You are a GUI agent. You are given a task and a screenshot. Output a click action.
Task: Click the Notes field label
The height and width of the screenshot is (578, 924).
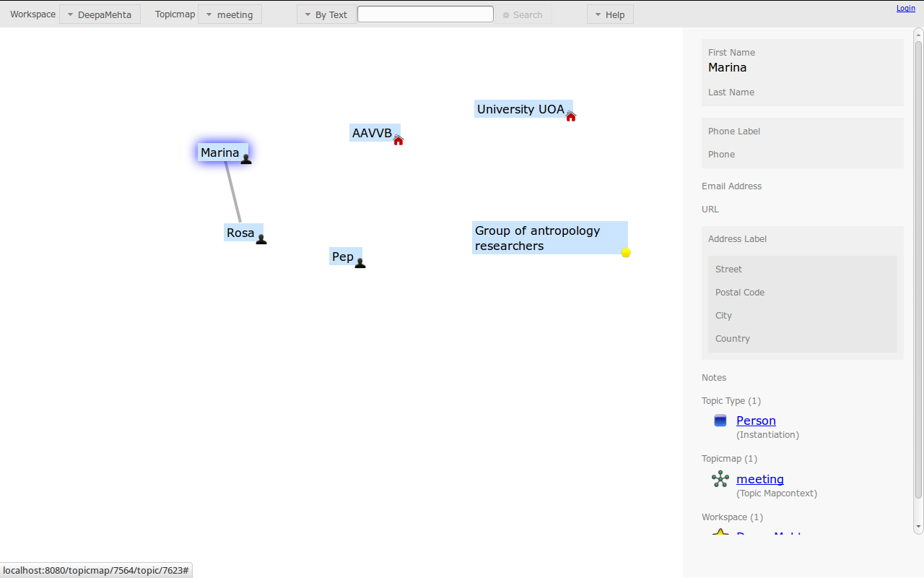pos(714,378)
